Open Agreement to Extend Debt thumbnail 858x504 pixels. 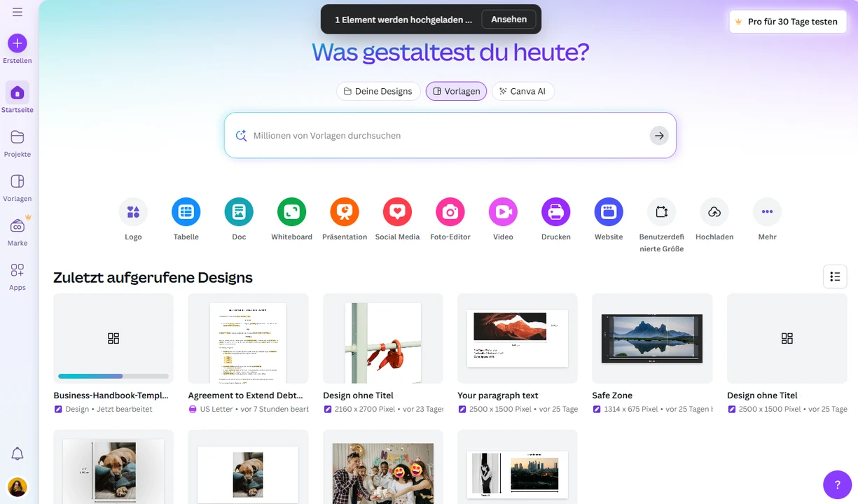click(x=248, y=338)
